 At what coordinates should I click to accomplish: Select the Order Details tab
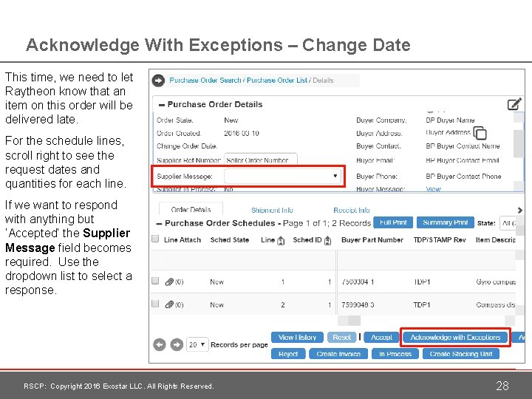pyautogui.click(x=191, y=210)
